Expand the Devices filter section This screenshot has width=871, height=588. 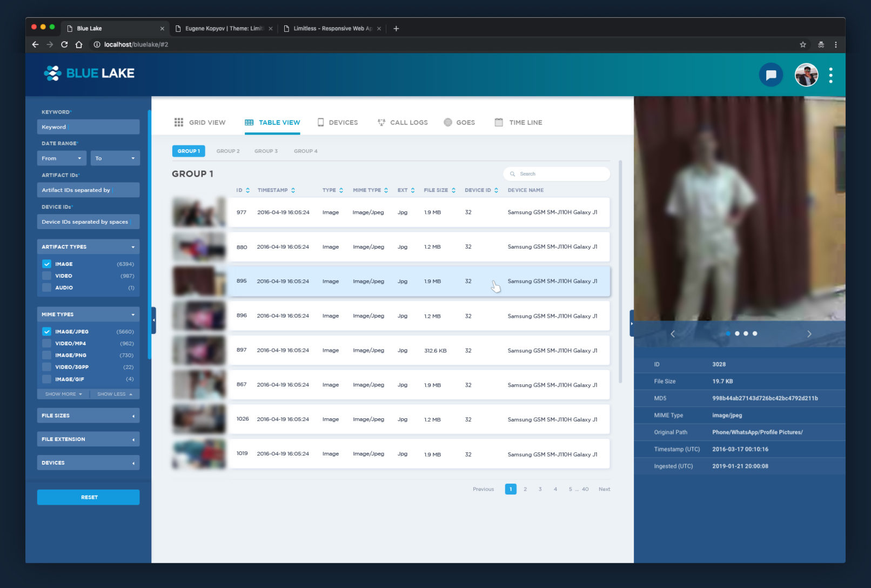pos(88,463)
